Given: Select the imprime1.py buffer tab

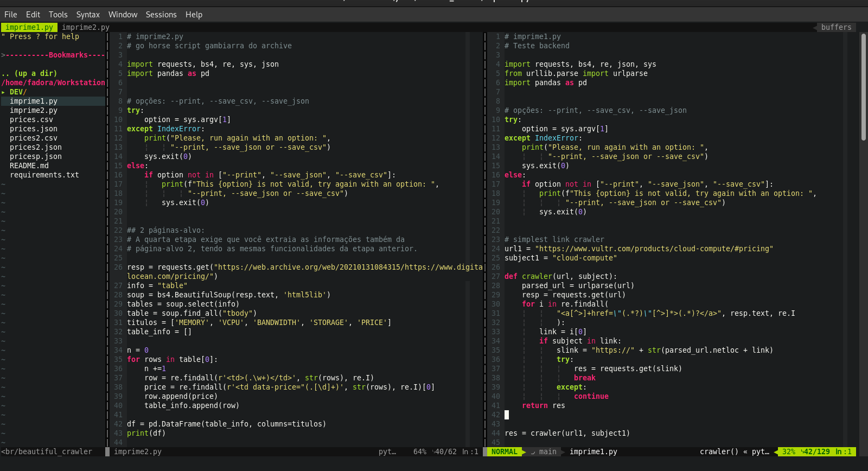Looking at the screenshot, I should click(x=29, y=27).
